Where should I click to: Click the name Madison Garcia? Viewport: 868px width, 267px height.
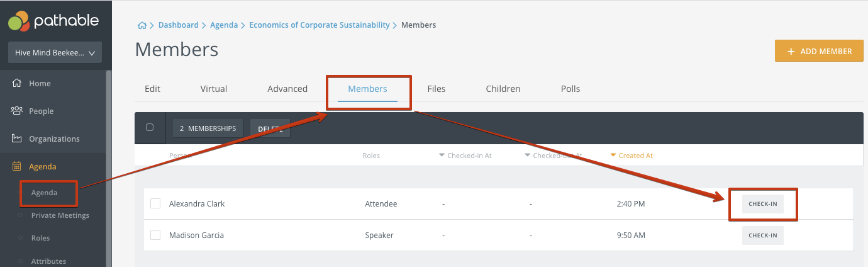(196, 236)
